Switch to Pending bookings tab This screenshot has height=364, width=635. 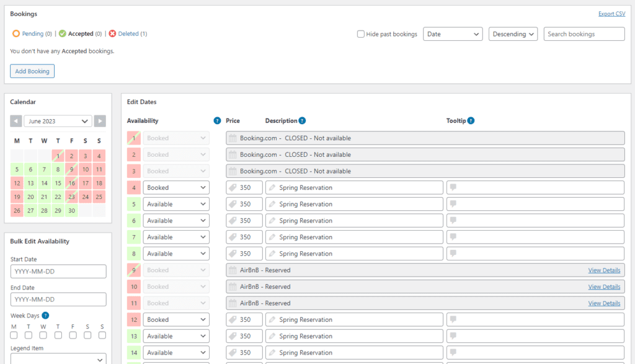(x=32, y=33)
